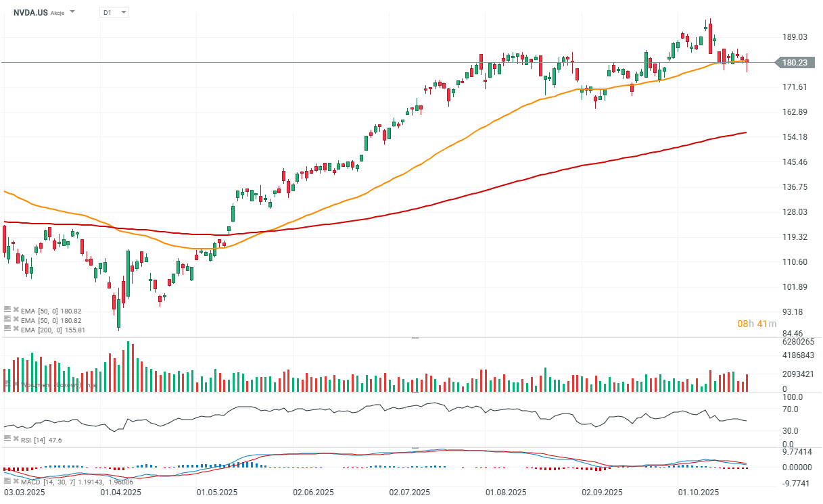Click the handle between RSI and MACD panels
The height and width of the screenshot is (504, 823).
[x=415, y=447]
